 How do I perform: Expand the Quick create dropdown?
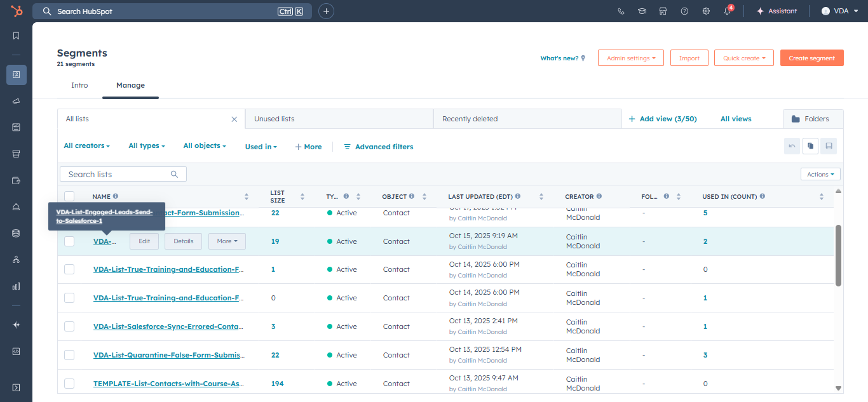tap(744, 58)
